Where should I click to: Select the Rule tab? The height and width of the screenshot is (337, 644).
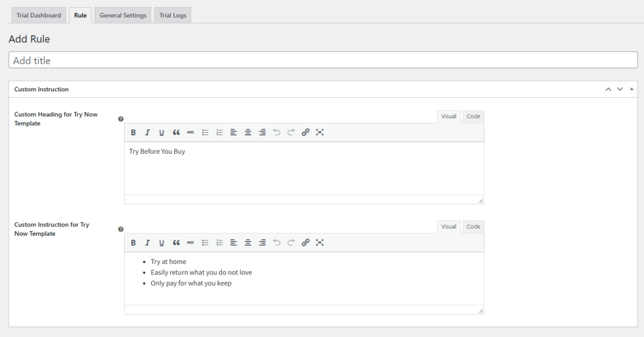(x=80, y=15)
